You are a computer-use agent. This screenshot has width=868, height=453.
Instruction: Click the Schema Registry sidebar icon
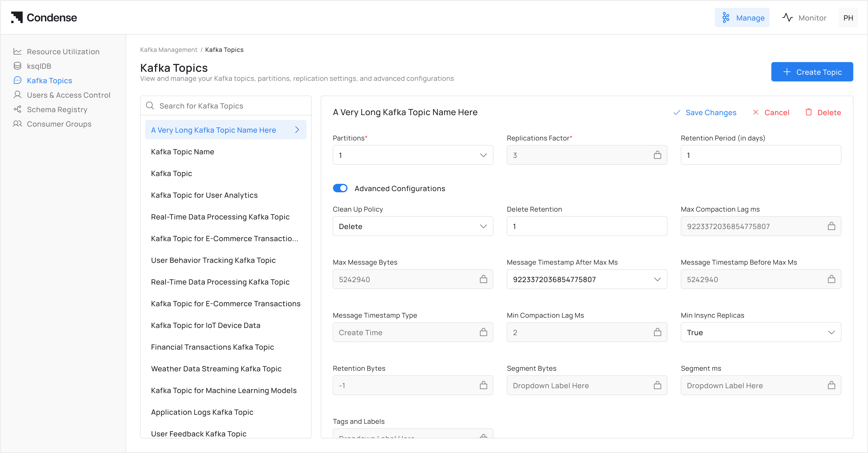tap(17, 109)
